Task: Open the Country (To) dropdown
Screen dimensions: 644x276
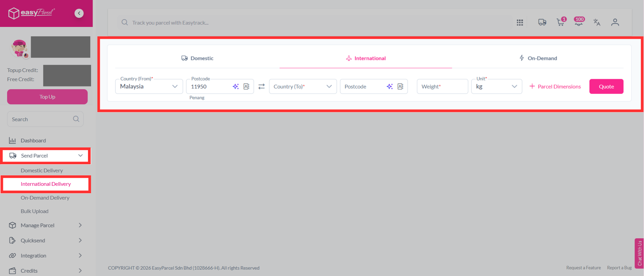Action: [x=303, y=87]
